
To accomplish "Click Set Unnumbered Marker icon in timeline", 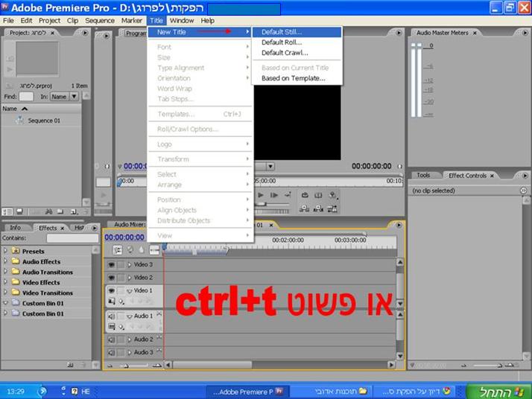I will (x=142, y=250).
